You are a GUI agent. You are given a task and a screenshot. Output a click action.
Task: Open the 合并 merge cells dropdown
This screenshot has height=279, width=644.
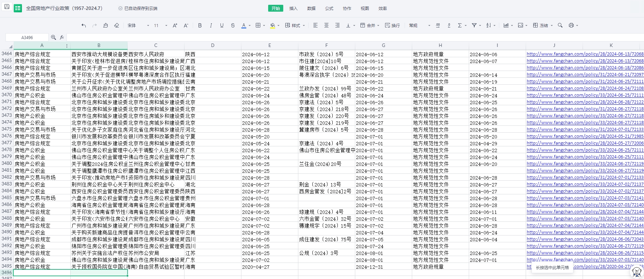tap(370, 25)
